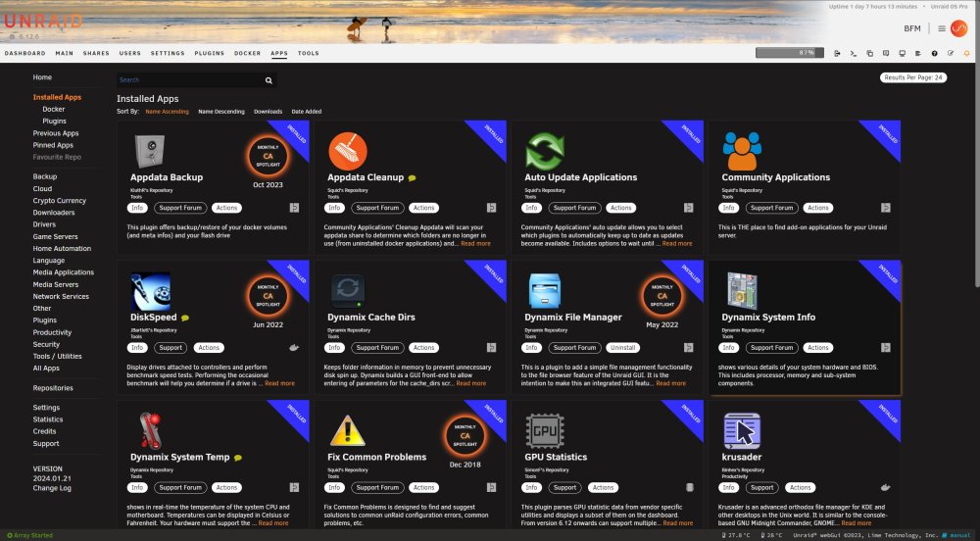The image size is (980, 541).
Task: Click the Community Applications people icon
Action: [x=742, y=151]
